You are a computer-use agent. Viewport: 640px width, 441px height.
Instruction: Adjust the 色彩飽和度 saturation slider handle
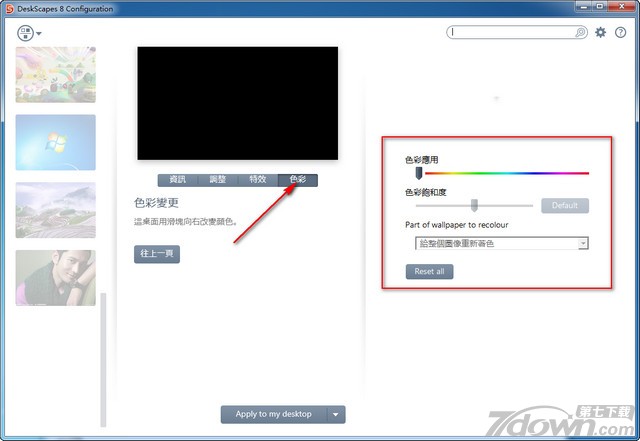tap(474, 205)
